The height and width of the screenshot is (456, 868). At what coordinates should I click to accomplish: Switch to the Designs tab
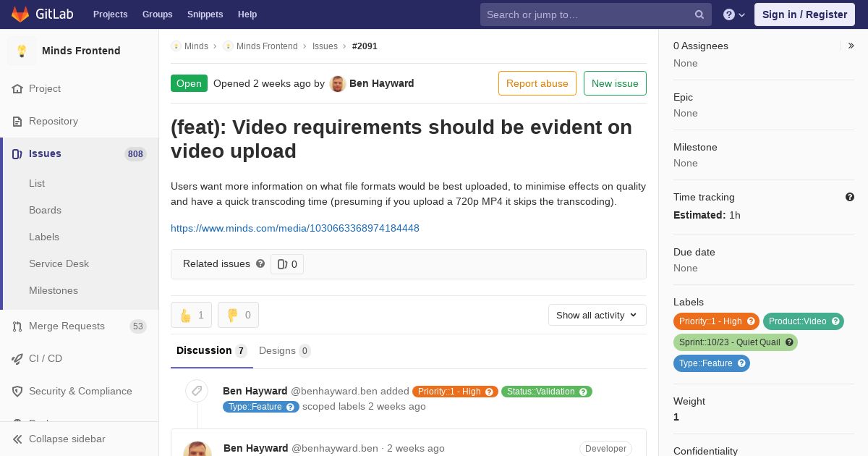(x=285, y=351)
